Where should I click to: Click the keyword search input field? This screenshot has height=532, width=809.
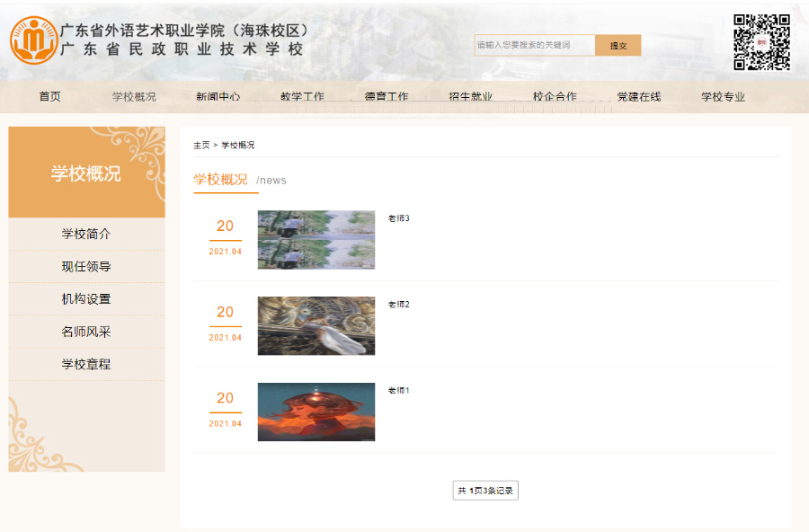pyautogui.click(x=534, y=45)
